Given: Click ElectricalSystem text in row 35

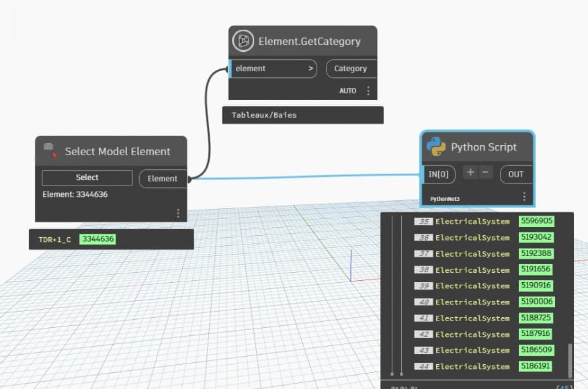Looking at the screenshot, I should click(472, 222).
